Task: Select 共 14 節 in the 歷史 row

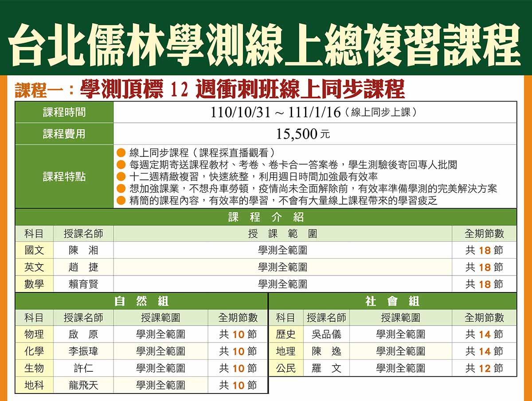Action: [485, 334]
